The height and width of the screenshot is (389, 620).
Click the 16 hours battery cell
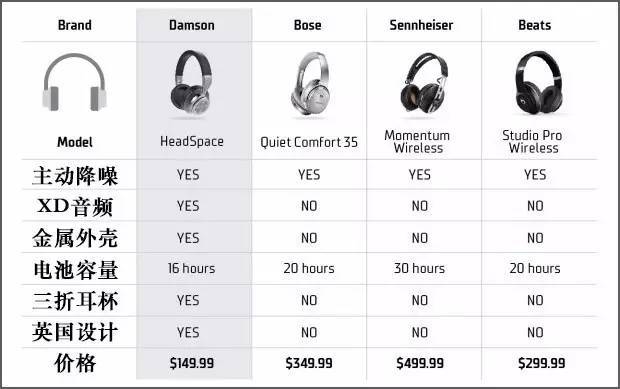[x=191, y=268]
